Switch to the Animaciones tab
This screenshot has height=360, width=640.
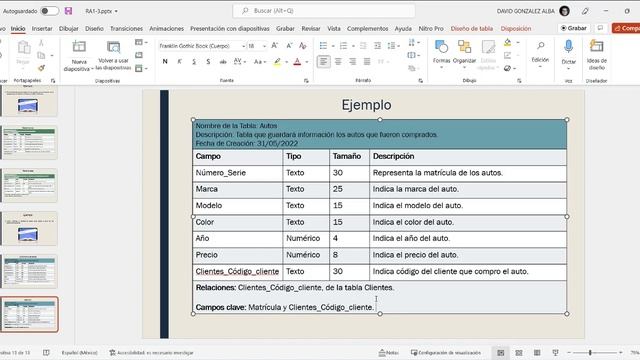(x=167, y=29)
